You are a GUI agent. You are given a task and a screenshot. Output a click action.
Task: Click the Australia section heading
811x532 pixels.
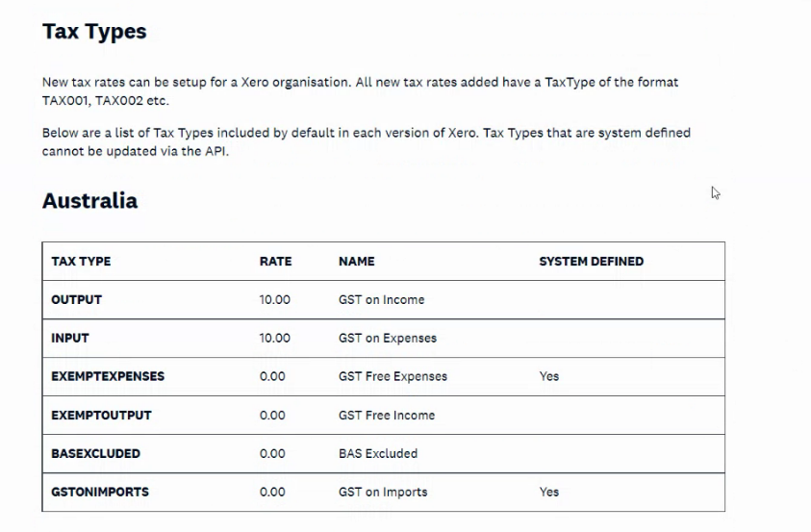(90, 201)
